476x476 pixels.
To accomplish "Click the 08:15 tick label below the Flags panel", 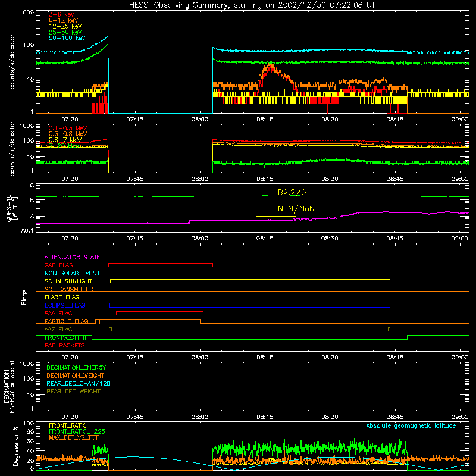I will pos(265,358).
